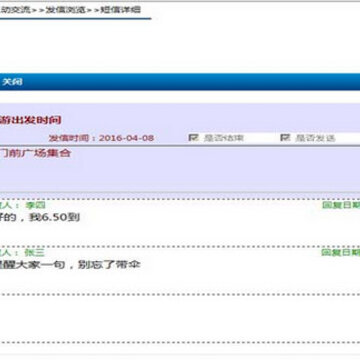Click 回复日期 on 李四's reply
The height and width of the screenshot is (360, 360).
click(x=341, y=205)
